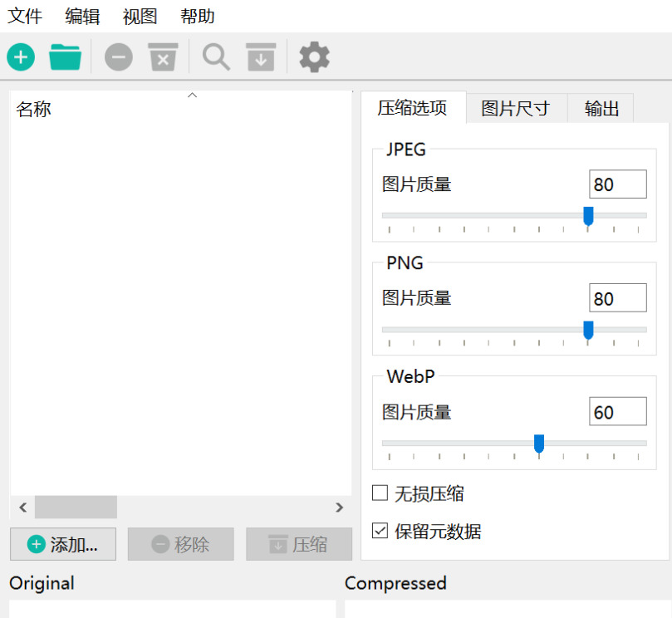Switch to the 输出 tab
This screenshot has width=672, height=618.
[x=601, y=109]
